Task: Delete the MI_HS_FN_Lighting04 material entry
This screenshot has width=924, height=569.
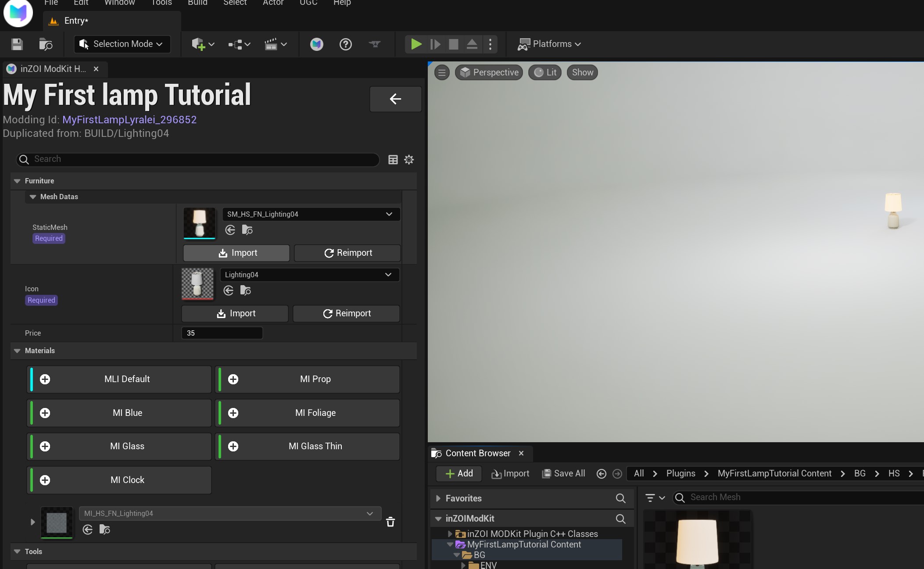Action: [390, 522]
